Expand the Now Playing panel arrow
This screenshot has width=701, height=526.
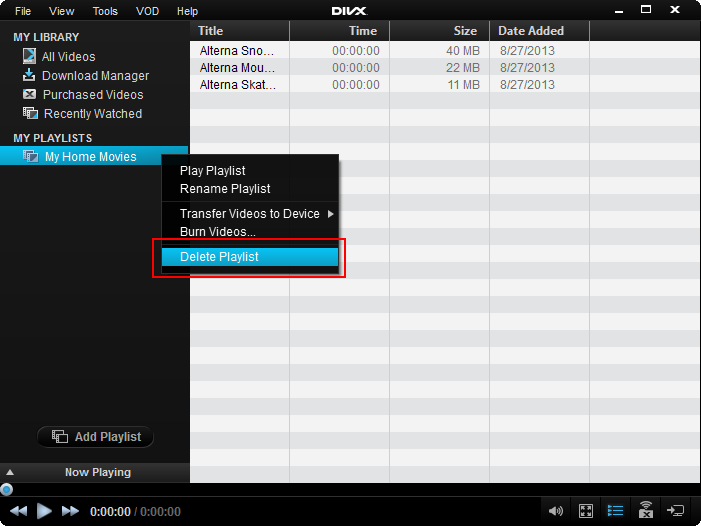pyautogui.click(x=10, y=472)
